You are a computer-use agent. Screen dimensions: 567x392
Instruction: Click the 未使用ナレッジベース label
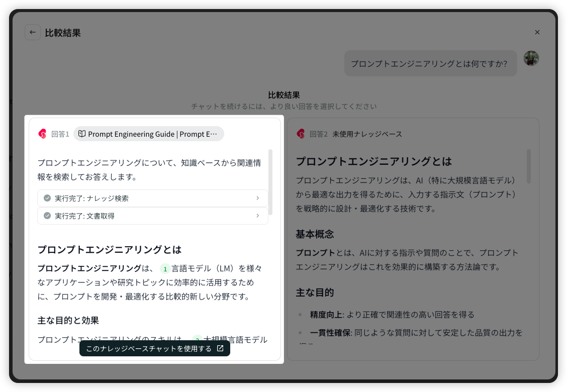click(367, 134)
